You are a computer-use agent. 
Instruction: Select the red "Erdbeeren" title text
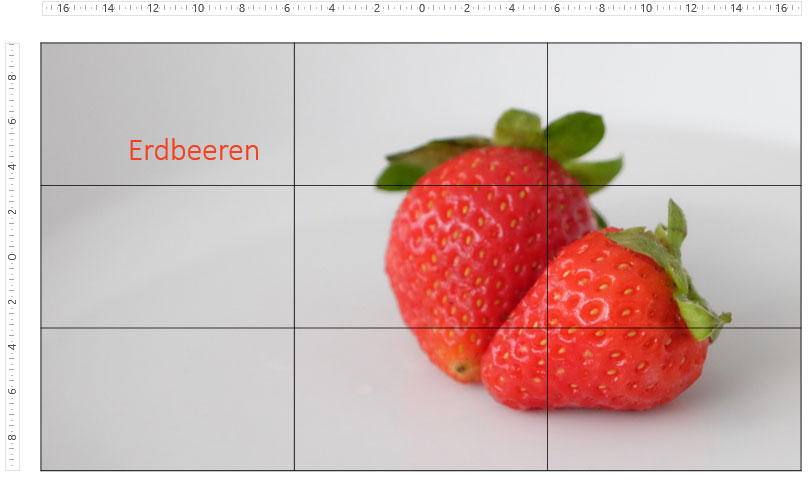pyautogui.click(x=194, y=150)
